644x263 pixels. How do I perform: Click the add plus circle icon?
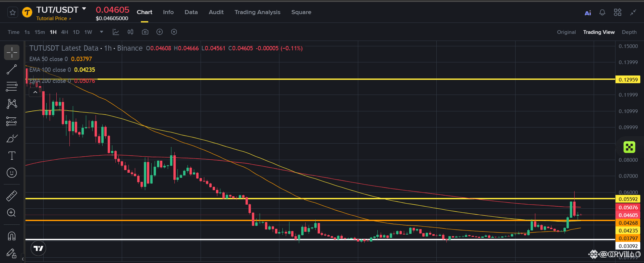pos(160,32)
